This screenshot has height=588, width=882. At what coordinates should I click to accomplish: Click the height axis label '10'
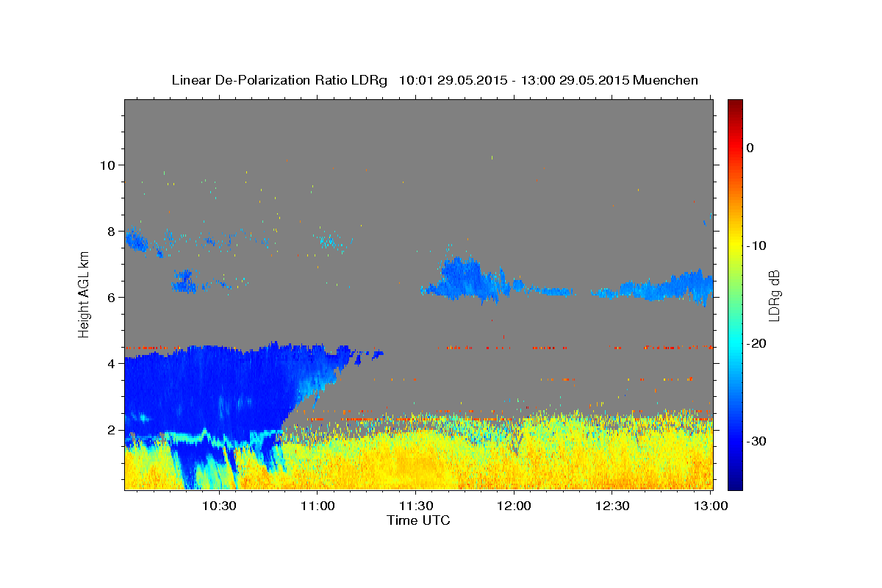tap(108, 165)
